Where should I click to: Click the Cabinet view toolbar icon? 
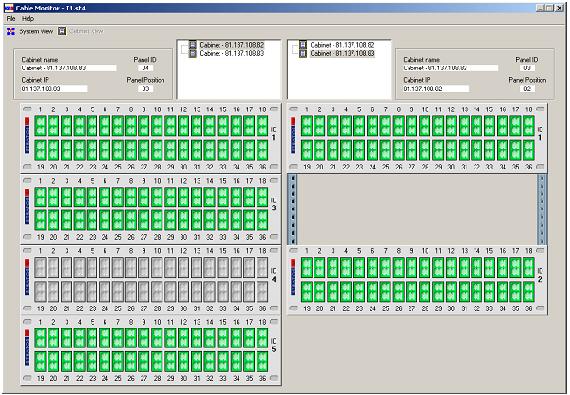[x=62, y=31]
